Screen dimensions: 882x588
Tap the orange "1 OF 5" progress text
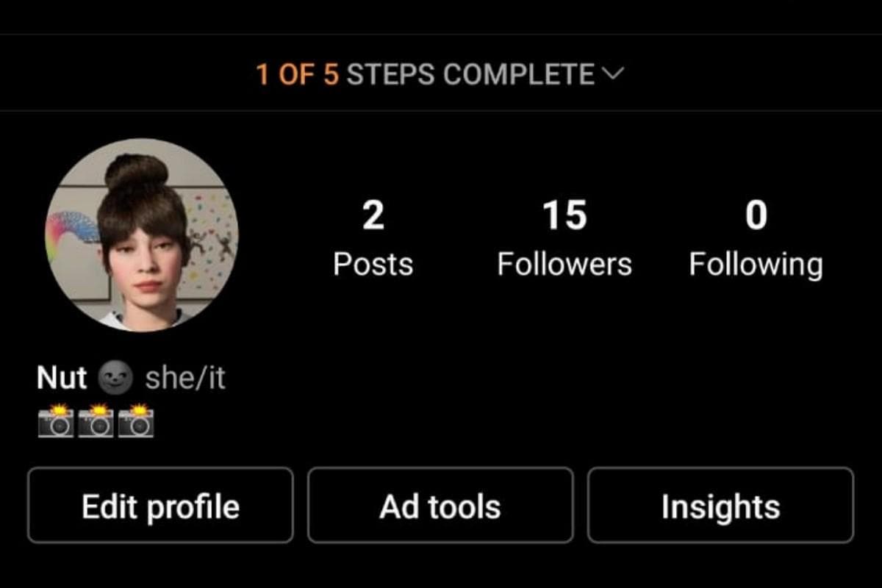click(298, 74)
